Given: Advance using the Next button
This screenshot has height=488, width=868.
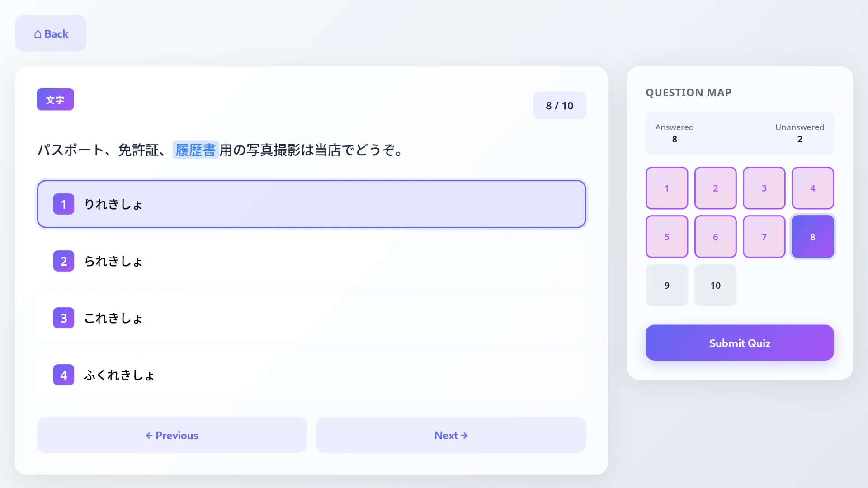Looking at the screenshot, I should pos(451,435).
